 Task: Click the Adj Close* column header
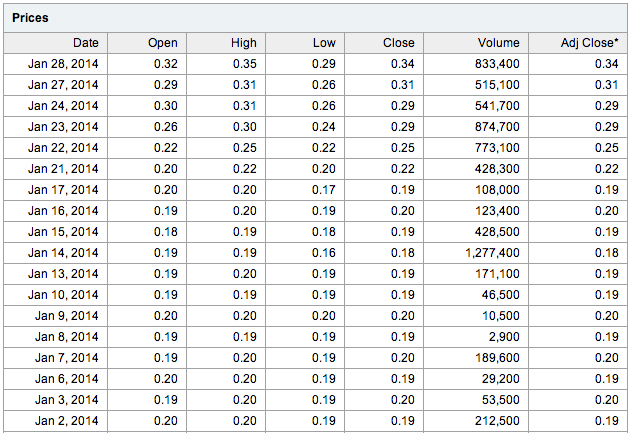578,43
